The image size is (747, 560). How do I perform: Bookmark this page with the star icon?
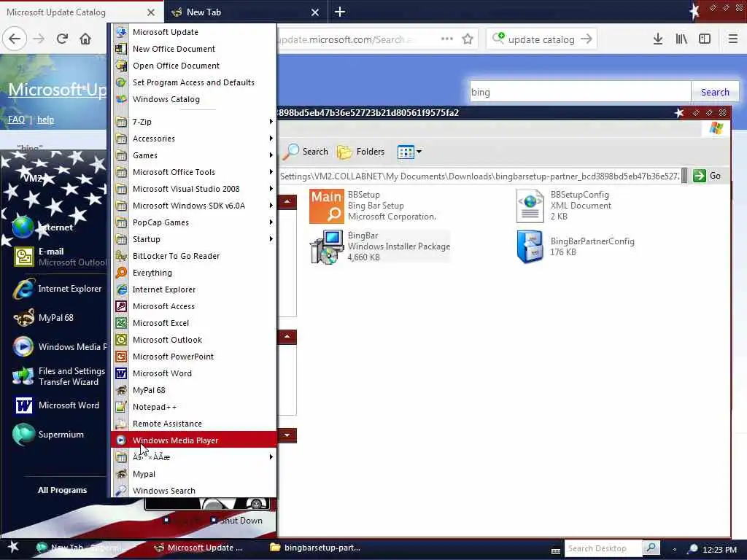[468, 39]
